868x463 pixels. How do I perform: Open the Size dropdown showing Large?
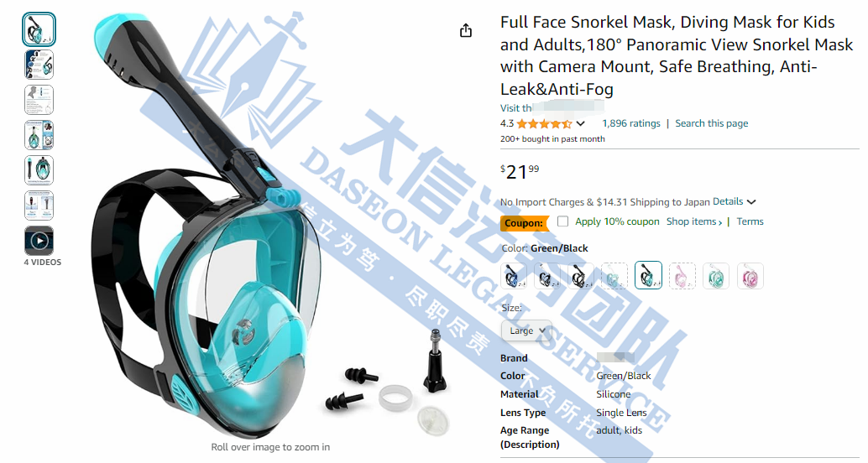coord(526,330)
